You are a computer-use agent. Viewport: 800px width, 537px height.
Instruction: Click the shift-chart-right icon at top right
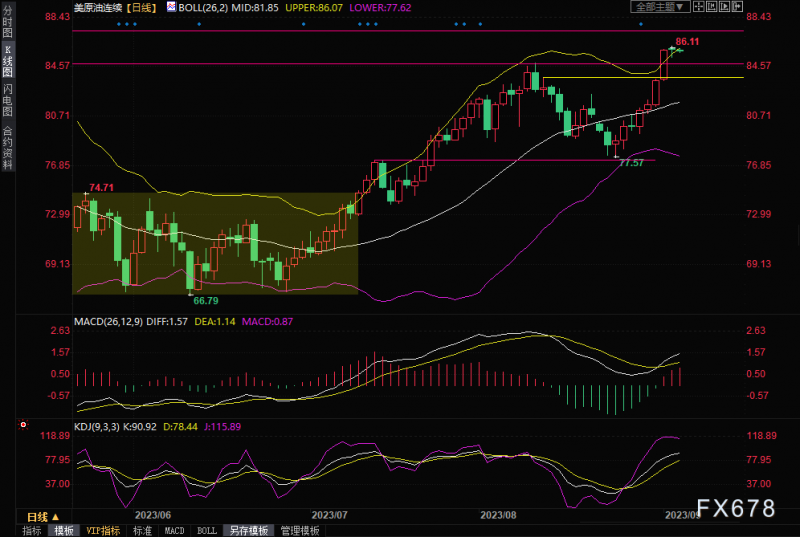737,7
